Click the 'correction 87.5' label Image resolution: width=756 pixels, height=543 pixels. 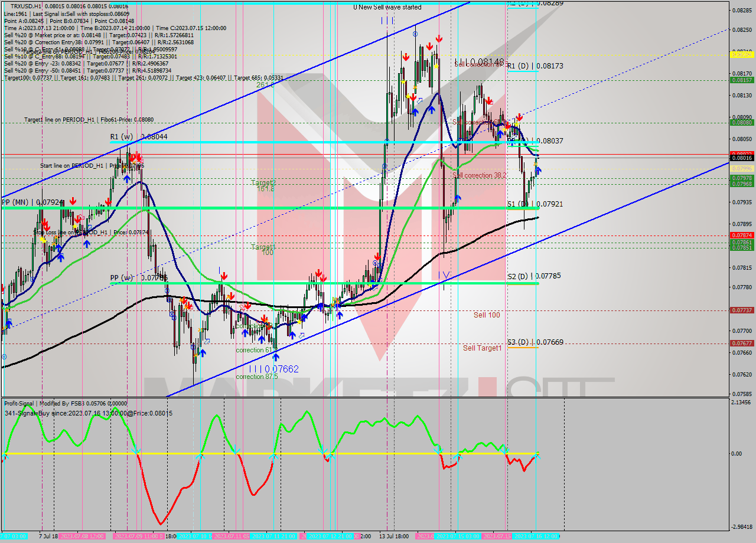click(258, 377)
